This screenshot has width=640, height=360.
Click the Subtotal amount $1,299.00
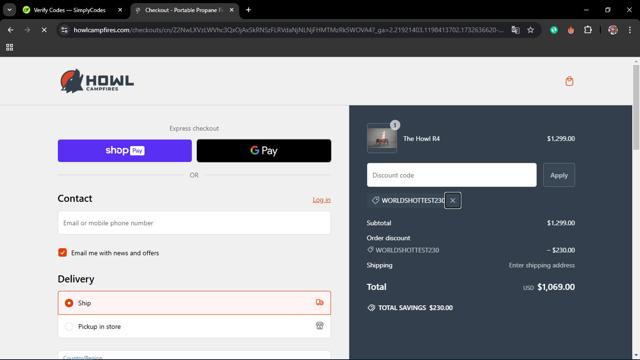point(561,223)
